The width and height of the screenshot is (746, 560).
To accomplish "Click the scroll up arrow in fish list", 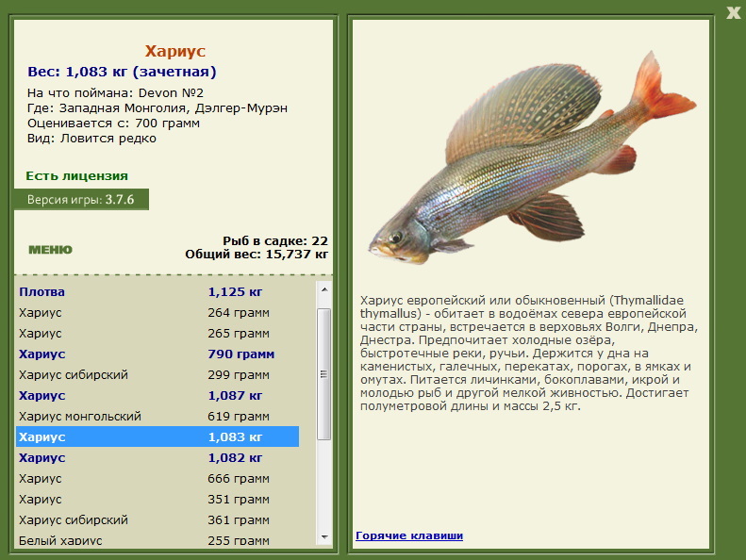I will click(324, 289).
